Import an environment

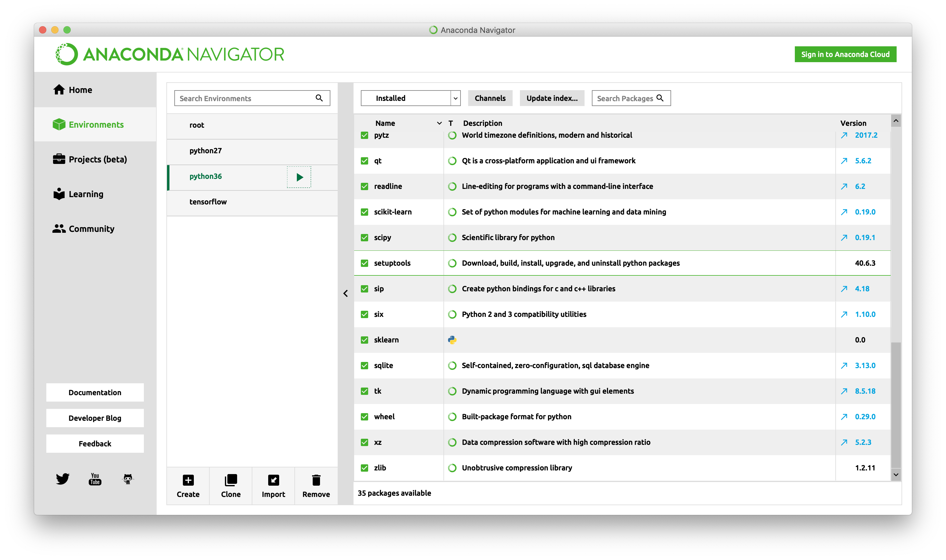pyautogui.click(x=273, y=486)
